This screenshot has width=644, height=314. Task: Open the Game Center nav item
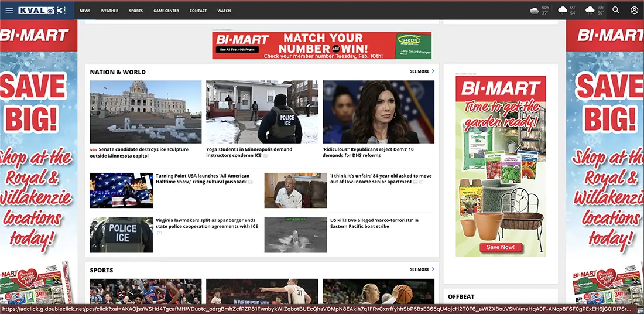point(166,11)
